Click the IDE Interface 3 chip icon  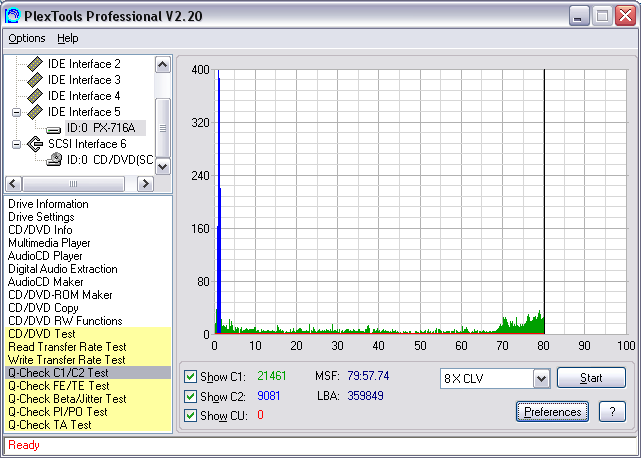35,80
